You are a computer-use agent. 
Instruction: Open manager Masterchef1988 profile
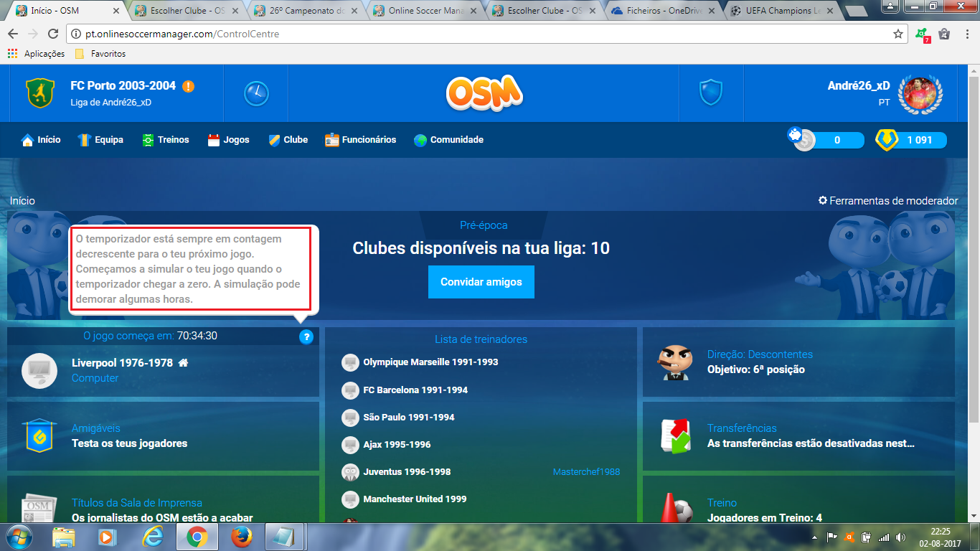tap(586, 472)
